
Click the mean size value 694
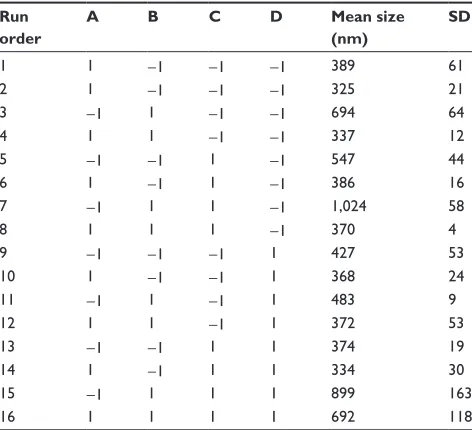[x=343, y=112]
